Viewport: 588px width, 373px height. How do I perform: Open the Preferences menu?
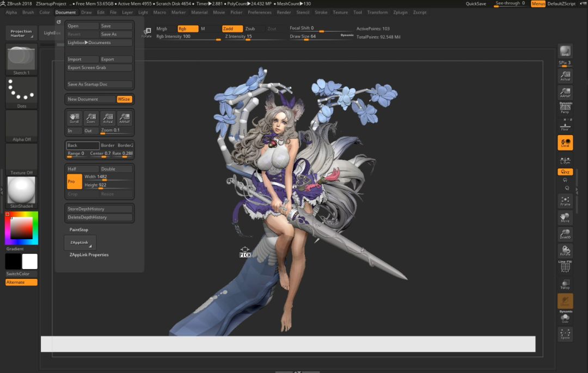[x=260, y=13]
